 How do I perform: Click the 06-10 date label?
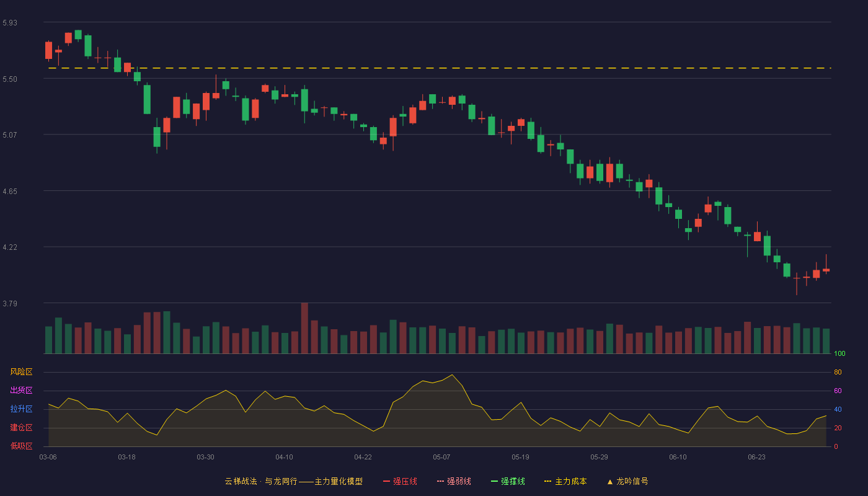click(678, 457)
